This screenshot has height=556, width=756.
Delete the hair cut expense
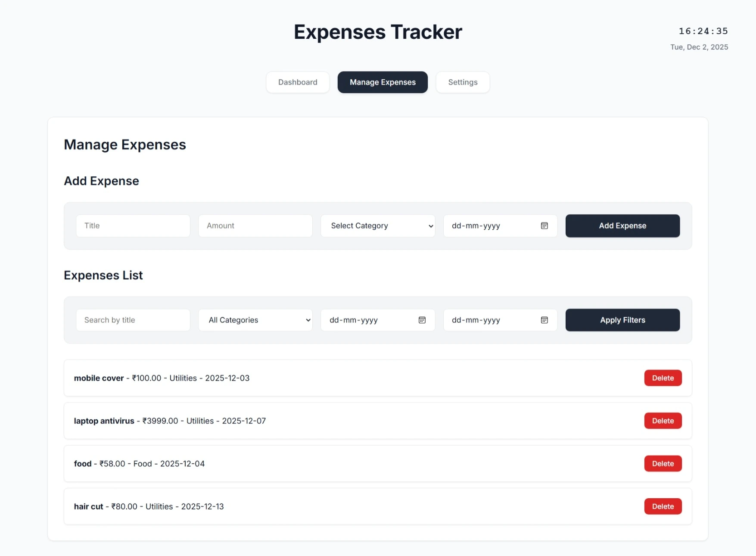pyautogui.click(x=663, y=506)
